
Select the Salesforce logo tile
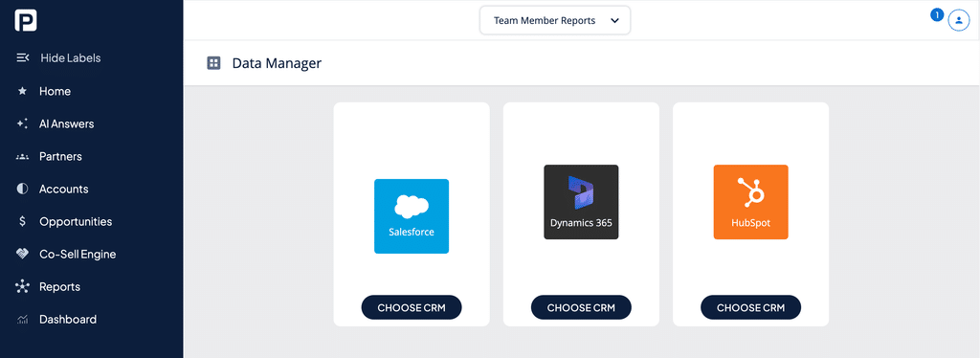tap(412, 216)
